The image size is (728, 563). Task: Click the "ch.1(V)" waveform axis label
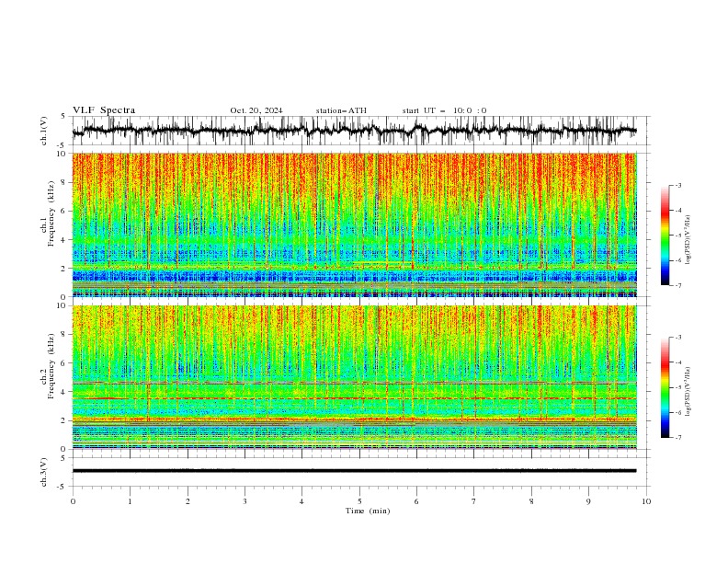tap(44, 131)
